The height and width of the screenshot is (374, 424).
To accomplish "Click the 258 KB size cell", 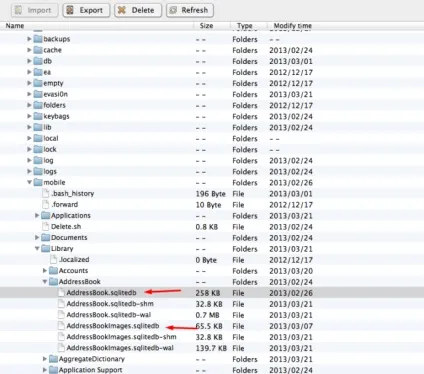I will pos(208,293).
